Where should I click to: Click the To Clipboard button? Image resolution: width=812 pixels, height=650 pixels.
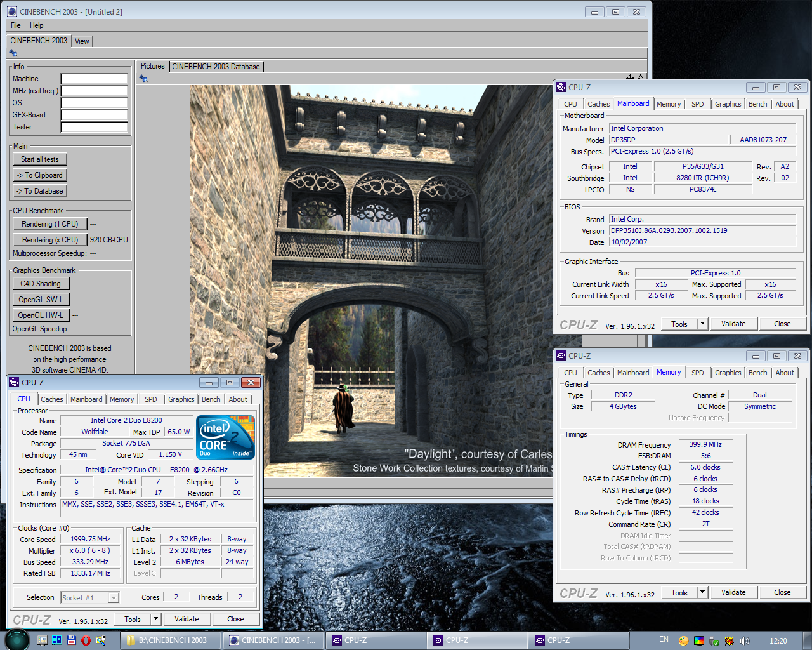[x=40, y=175]
